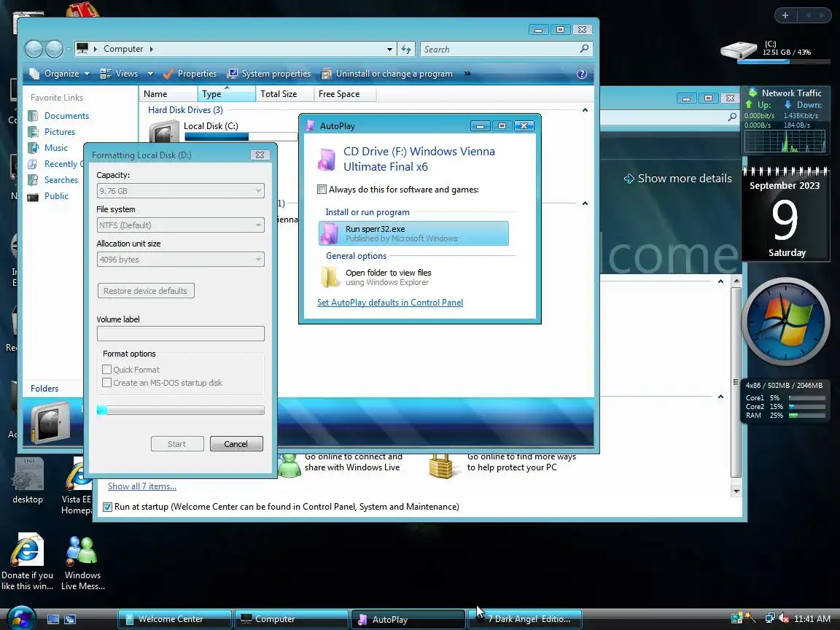Click the Windows logo clock gadget
840x630 pixels.
tap(785, 322)
